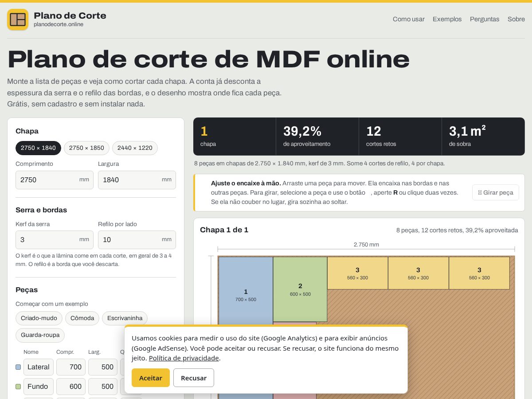Open the Exemplos nav link
This screenshot has height=399, width=532.
point(447,19)
